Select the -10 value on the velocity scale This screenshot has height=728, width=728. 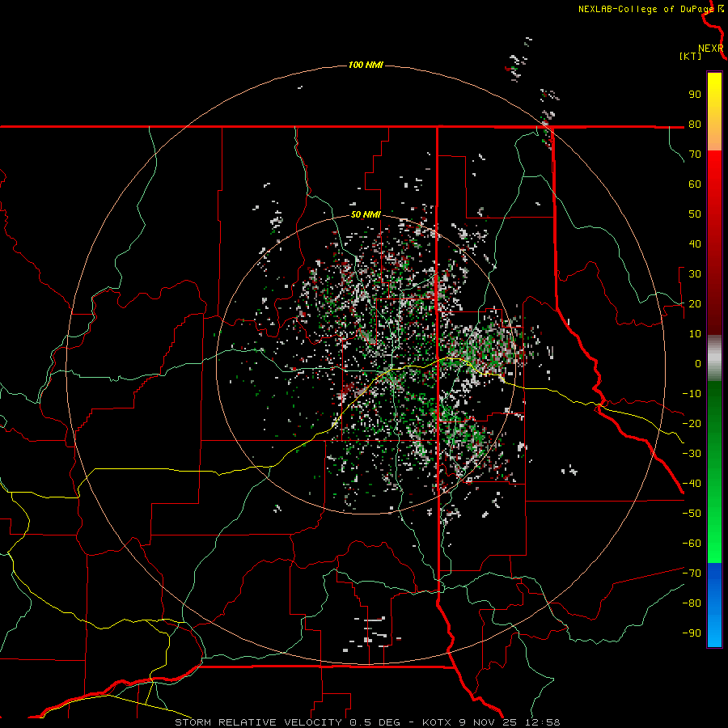coord(692,394)
